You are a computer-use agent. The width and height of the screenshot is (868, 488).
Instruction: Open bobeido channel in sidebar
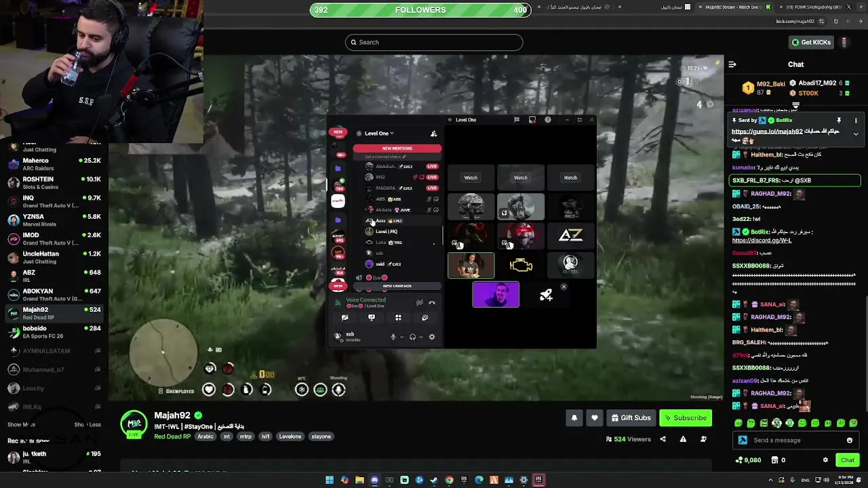click(x=54, y=331)
